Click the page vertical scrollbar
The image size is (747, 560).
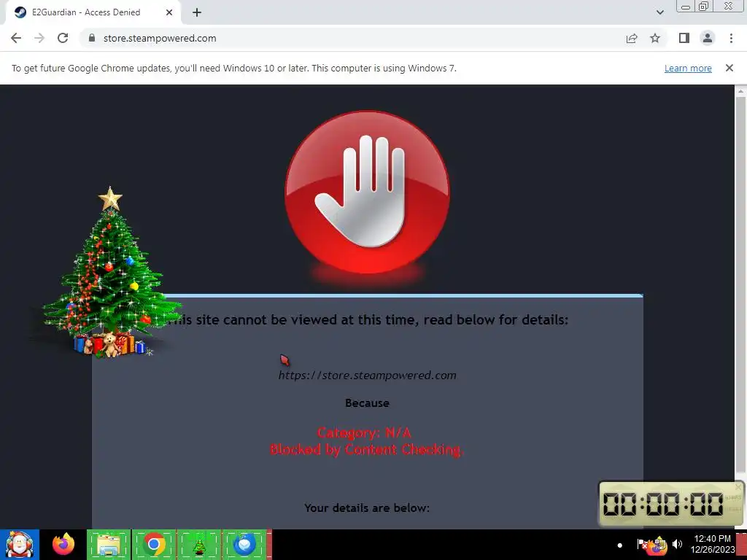pos(740,286)
